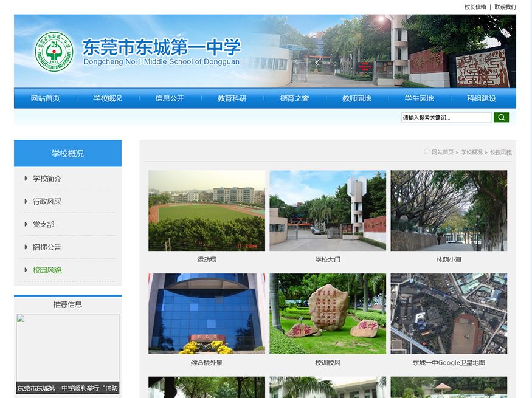
Task: Click the 综合楼外景 caption text
Action: [207, 363]
